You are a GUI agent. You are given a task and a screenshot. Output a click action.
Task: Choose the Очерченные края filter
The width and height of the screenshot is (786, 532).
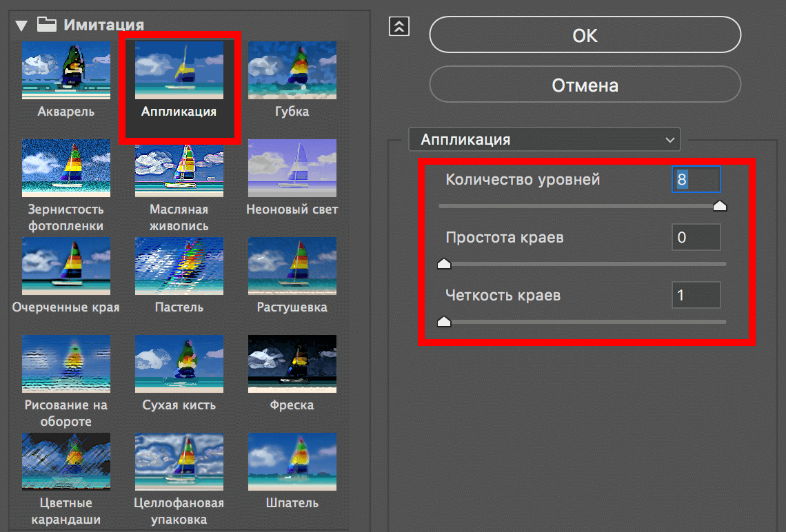pos(65,265)
